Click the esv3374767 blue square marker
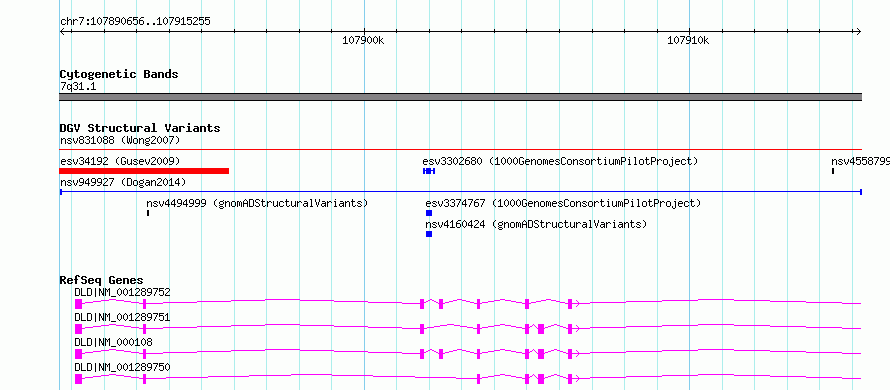The height and width of the screenshot is (390, 890). pyautogui.click(x=429, y=213)
